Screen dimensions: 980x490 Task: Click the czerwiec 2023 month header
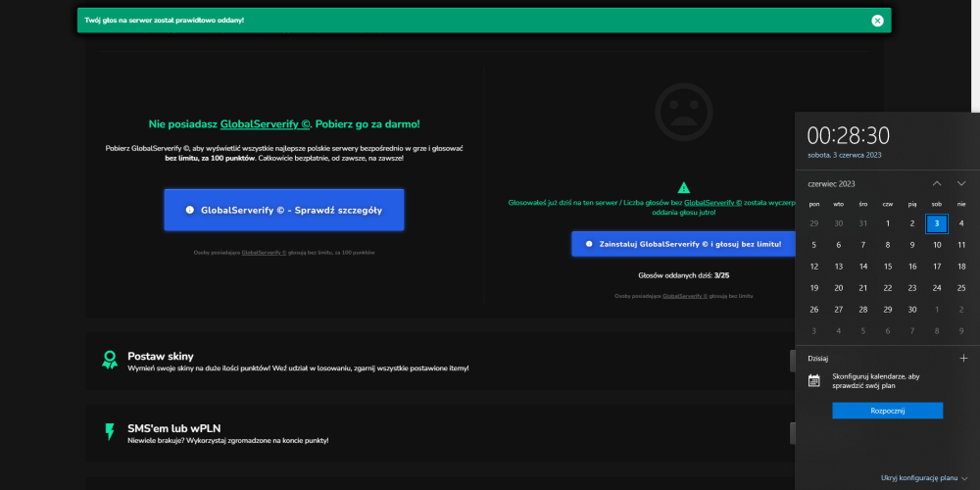(831, 184)
